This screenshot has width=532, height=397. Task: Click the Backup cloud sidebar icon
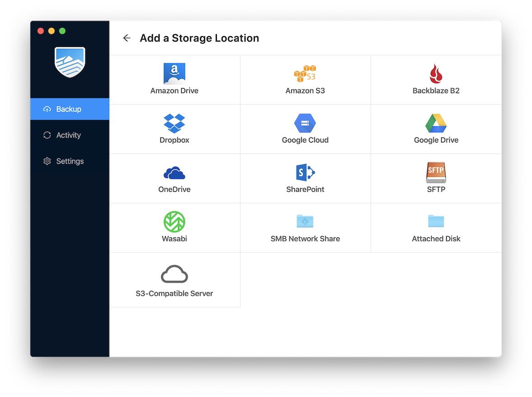tap(47, 109)
